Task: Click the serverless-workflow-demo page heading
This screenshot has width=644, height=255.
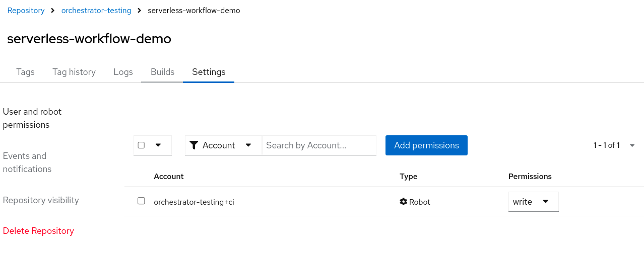Action: 89,39
